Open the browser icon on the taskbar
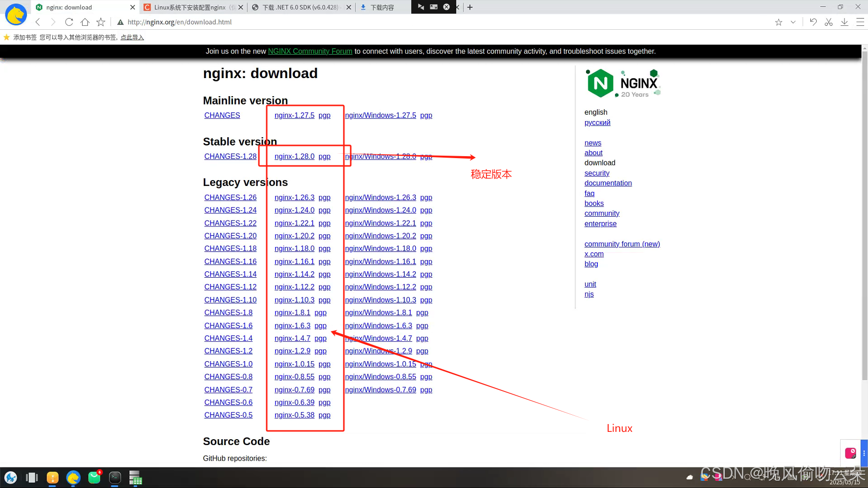 click(x=73, y=478)
